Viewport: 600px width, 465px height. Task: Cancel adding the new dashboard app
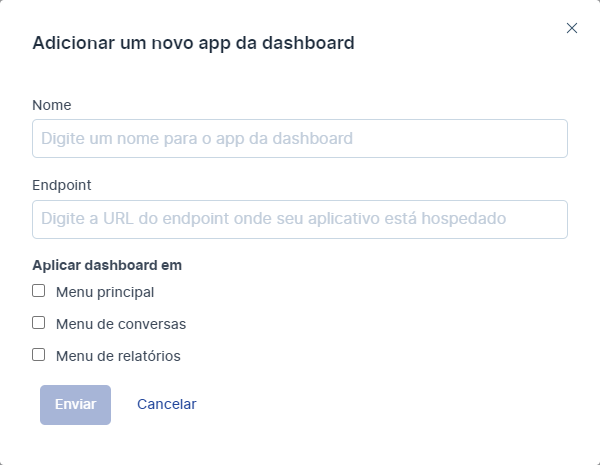pyautogui.click(x=167, y=405)
